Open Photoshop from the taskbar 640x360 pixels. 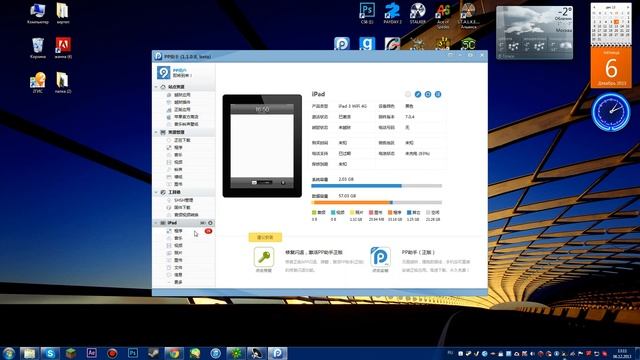pos(133,353)
